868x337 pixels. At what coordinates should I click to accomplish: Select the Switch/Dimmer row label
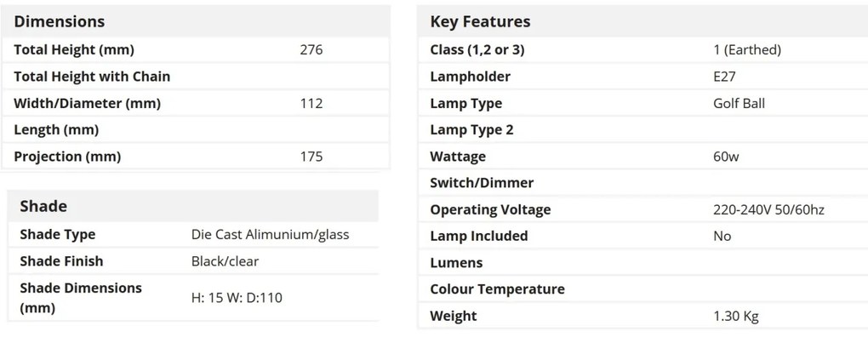pos(482,183)
